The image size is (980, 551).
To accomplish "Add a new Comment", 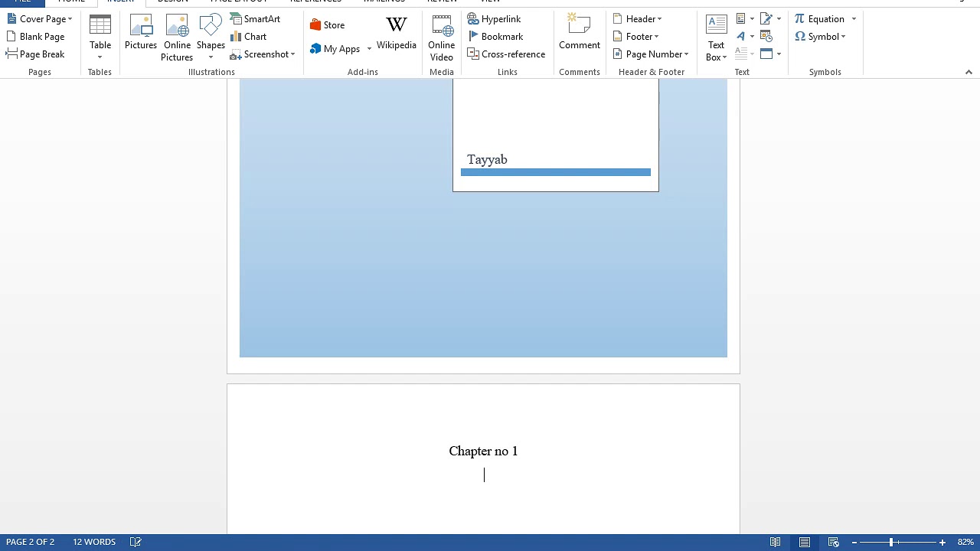I will point(580,33).
